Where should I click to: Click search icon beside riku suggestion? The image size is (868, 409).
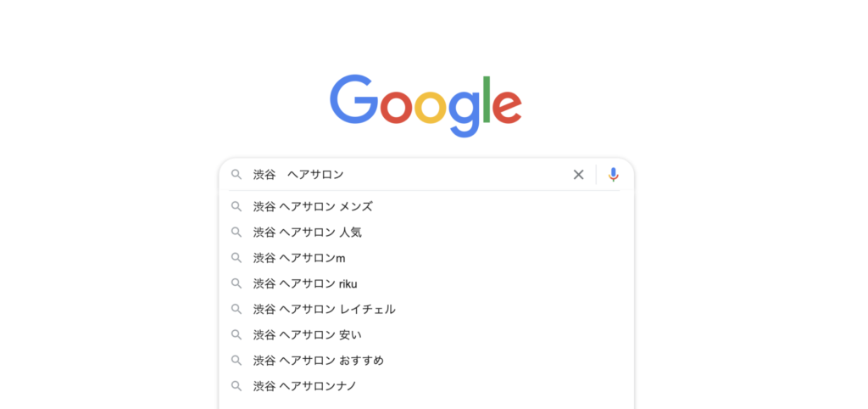point(236,283)
